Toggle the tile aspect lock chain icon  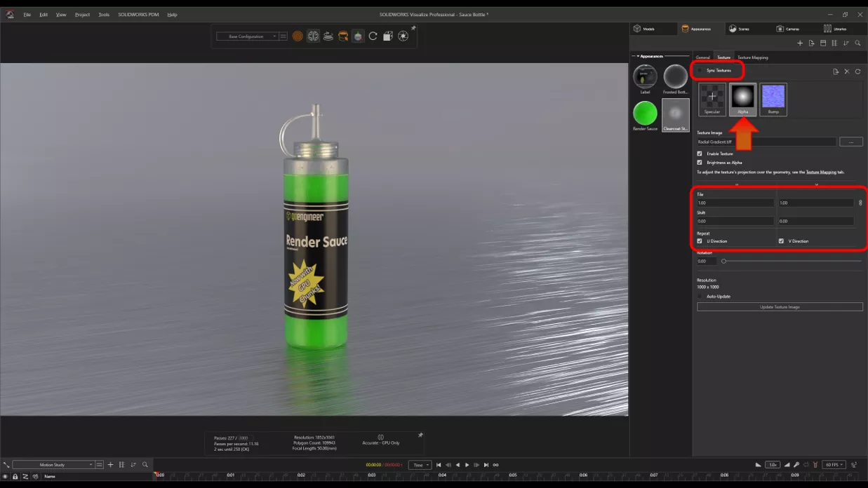[x=860, y=203]
